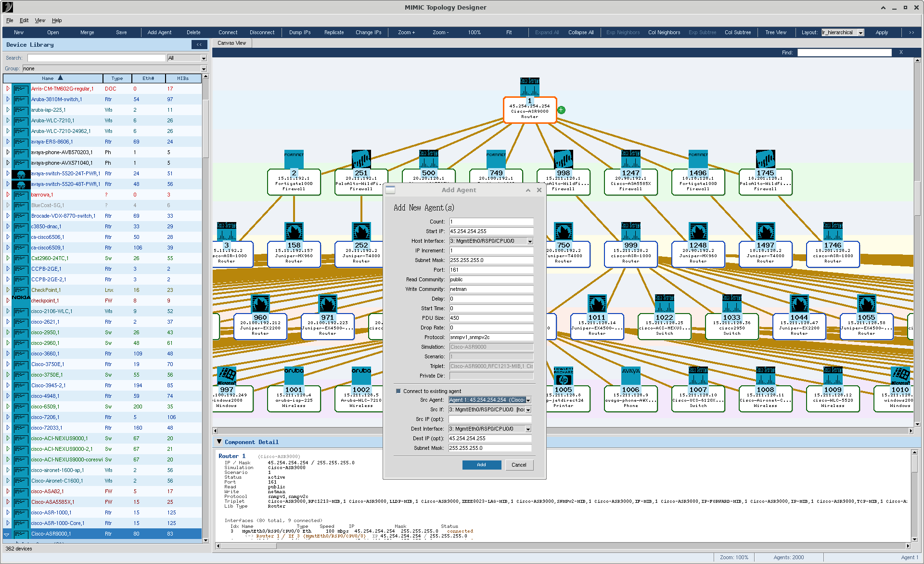Click Collapse All toolbar button

coord(581,32)
